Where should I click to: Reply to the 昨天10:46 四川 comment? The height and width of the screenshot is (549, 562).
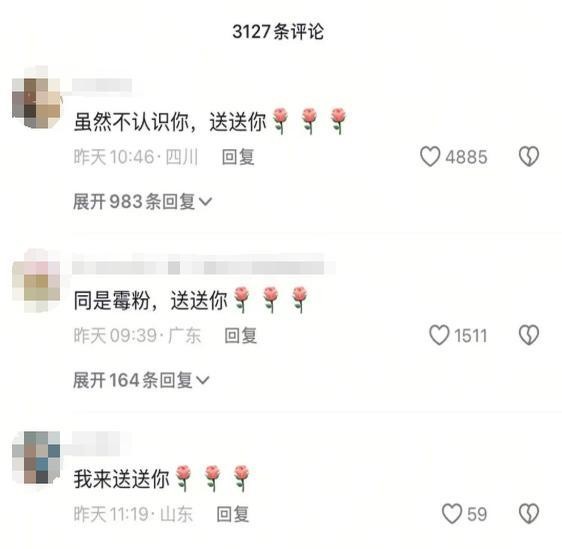coord(238,157)
